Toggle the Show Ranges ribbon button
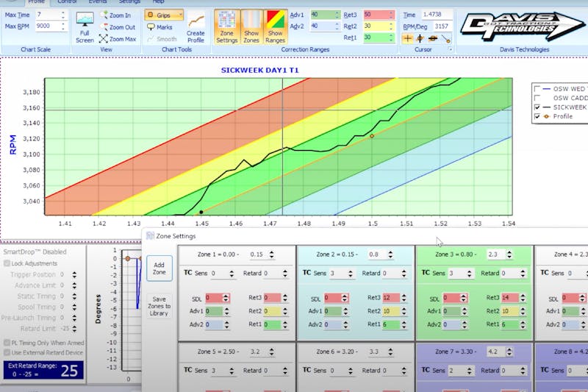The width and height of the screenshot is (588, 392). coord(275,27)
